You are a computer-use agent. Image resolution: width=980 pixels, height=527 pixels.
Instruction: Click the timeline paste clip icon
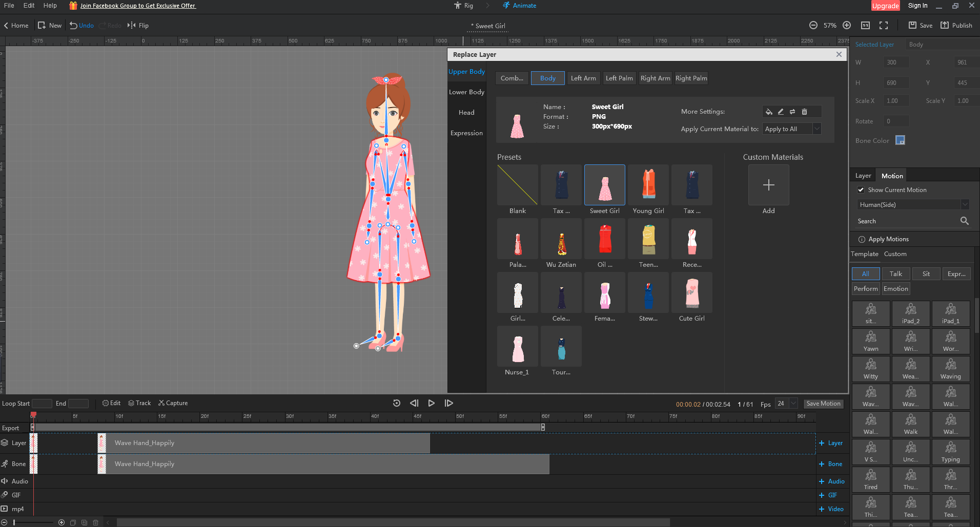tap(84, 522)
